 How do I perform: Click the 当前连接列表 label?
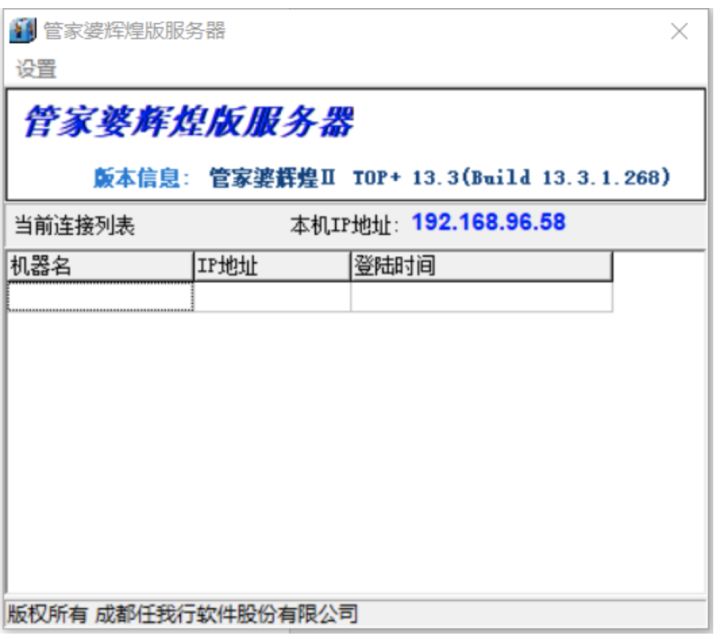(74, 225)
